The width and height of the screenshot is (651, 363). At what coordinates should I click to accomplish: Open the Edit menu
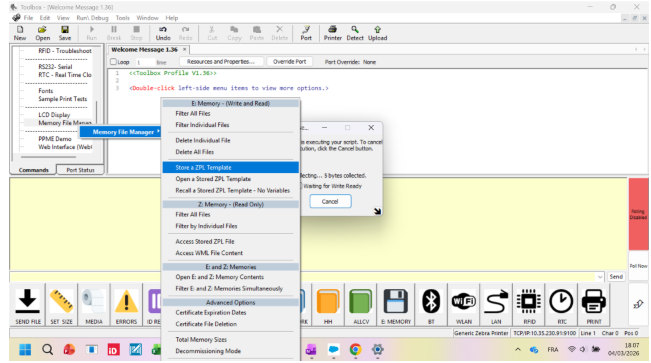coord(45,18)
